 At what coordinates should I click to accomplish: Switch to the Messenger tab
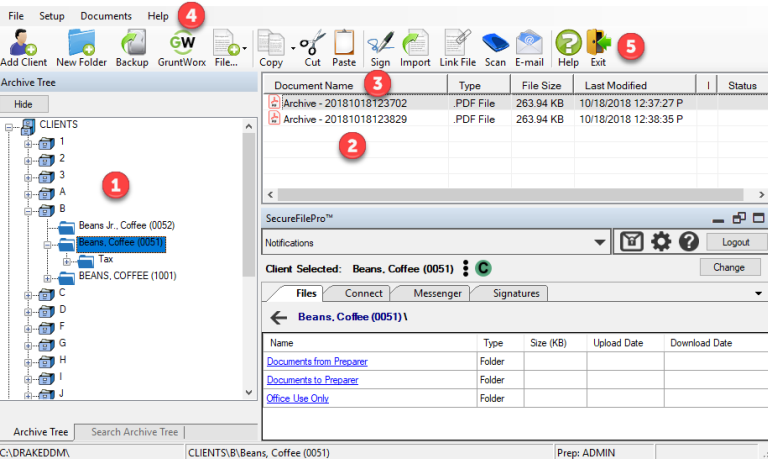click(x=427, y=293)
